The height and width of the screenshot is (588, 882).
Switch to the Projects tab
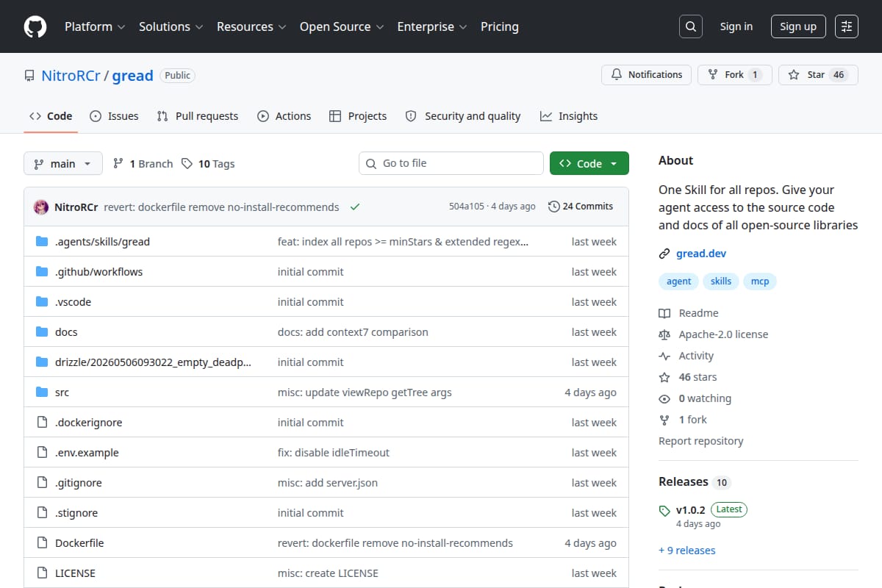358,116
